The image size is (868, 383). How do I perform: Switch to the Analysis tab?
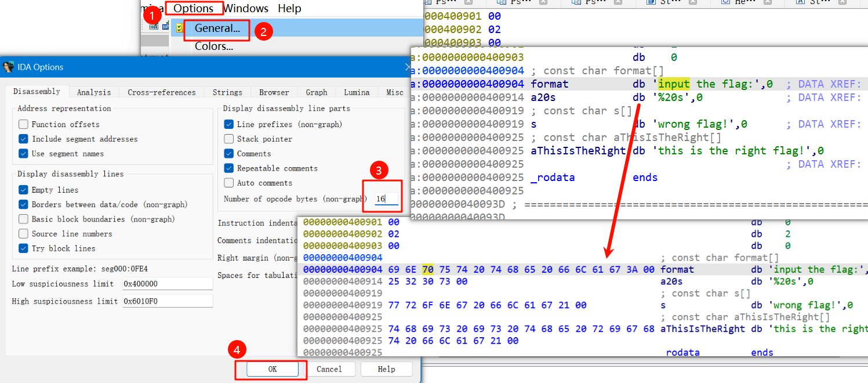[93, 92]
